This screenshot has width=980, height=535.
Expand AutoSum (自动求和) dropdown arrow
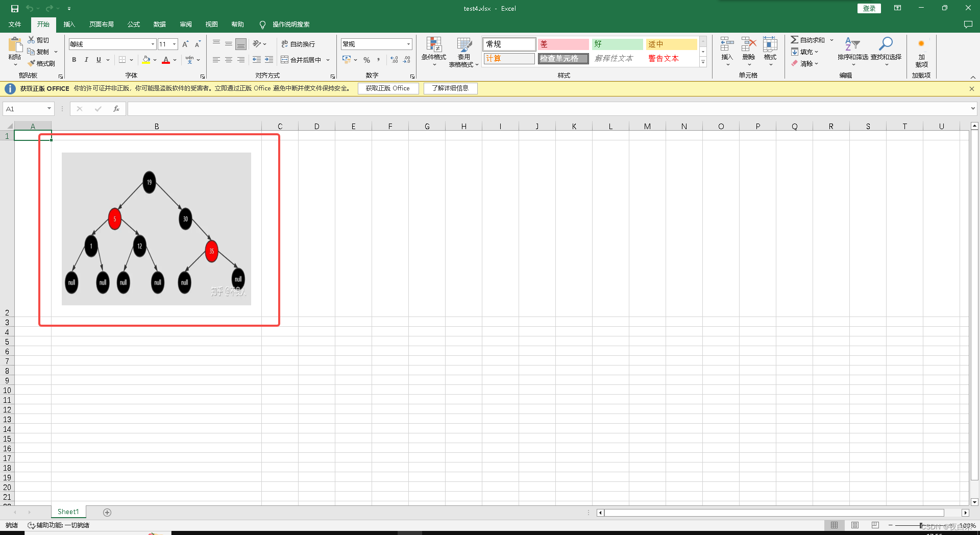coord(831,40)
